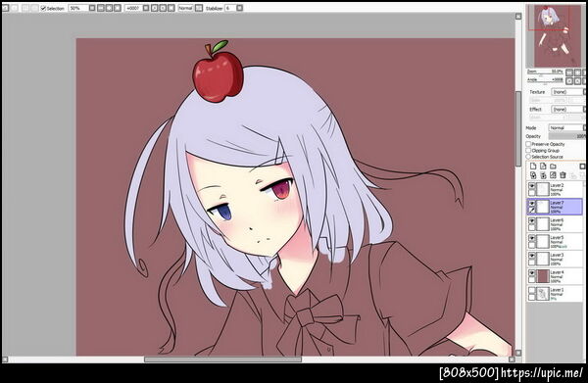Screen dimensions: 588x383
Task: Hide Layer5 using its eye icon
Action: (532, 238)
